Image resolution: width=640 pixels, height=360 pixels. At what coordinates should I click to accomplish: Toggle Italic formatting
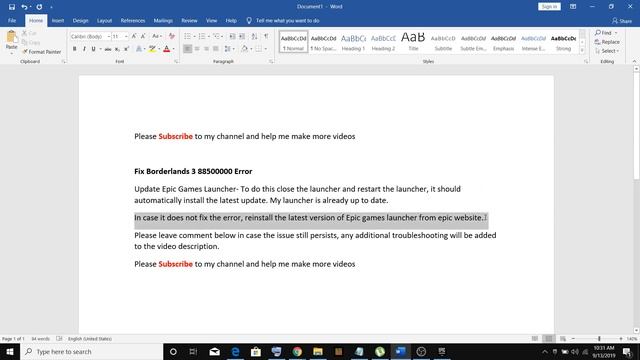84,49
